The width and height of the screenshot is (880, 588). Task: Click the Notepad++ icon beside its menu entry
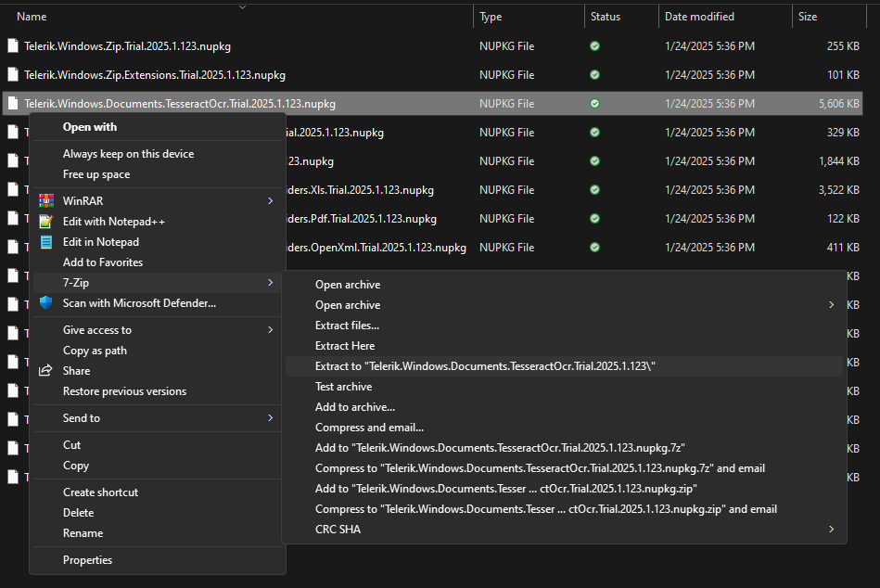tap(46, 221)
